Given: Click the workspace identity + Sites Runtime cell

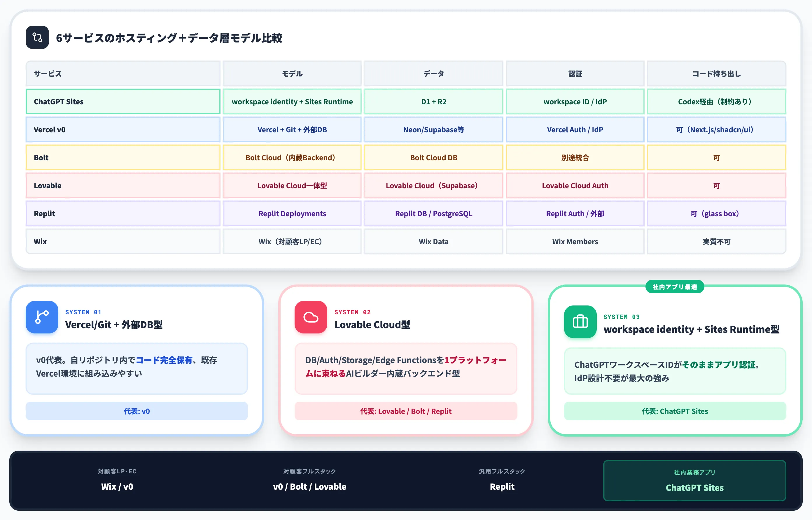Looking at the screenshot, I should pos(292,102).
